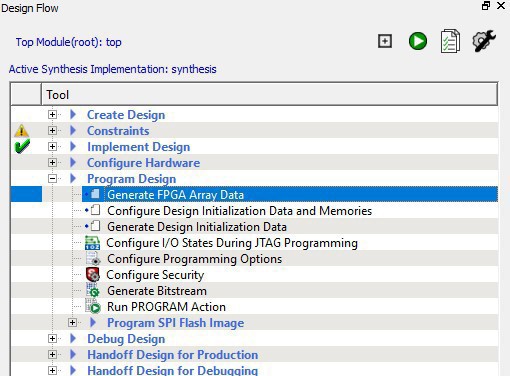
Task: Click the Handoff Design for Production link
Action: point(173,355)
